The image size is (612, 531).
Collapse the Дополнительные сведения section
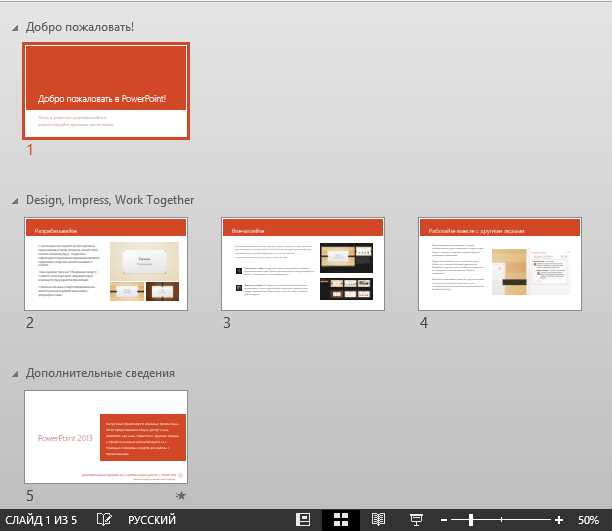point(15,374)
